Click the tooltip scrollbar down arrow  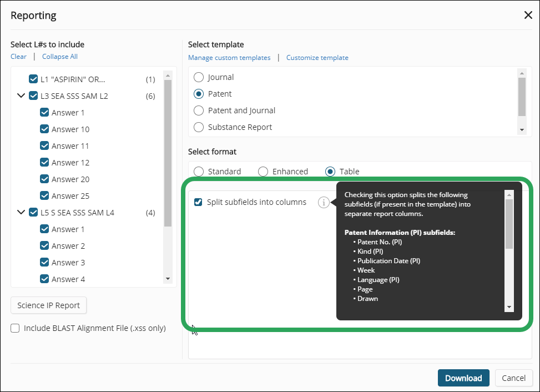[x=509, y=307]
